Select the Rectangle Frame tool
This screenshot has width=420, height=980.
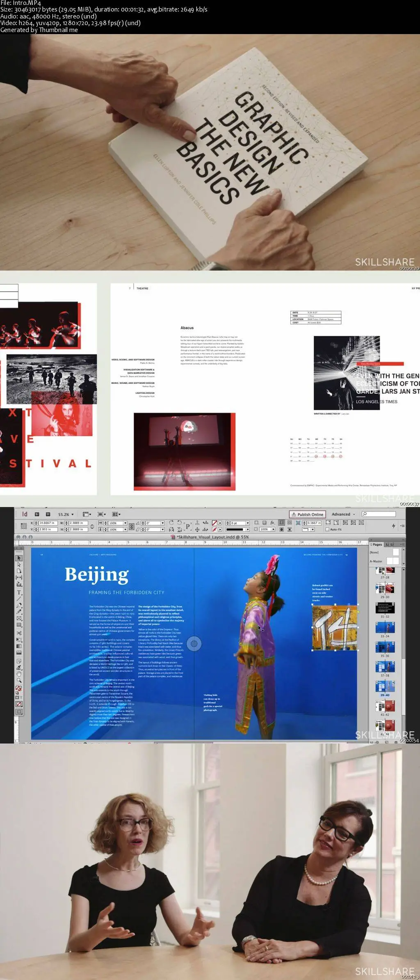pyautogui.click(x=19, y=618)
